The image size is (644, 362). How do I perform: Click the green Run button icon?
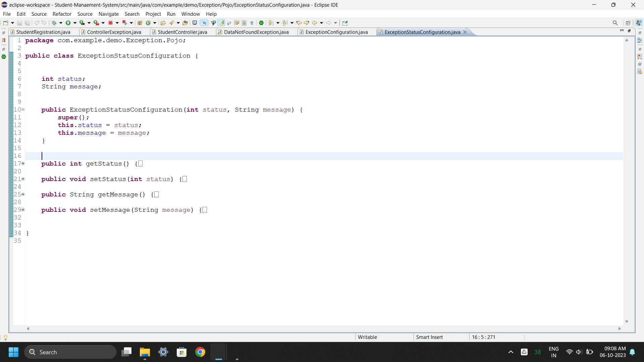tap(68, 23)
